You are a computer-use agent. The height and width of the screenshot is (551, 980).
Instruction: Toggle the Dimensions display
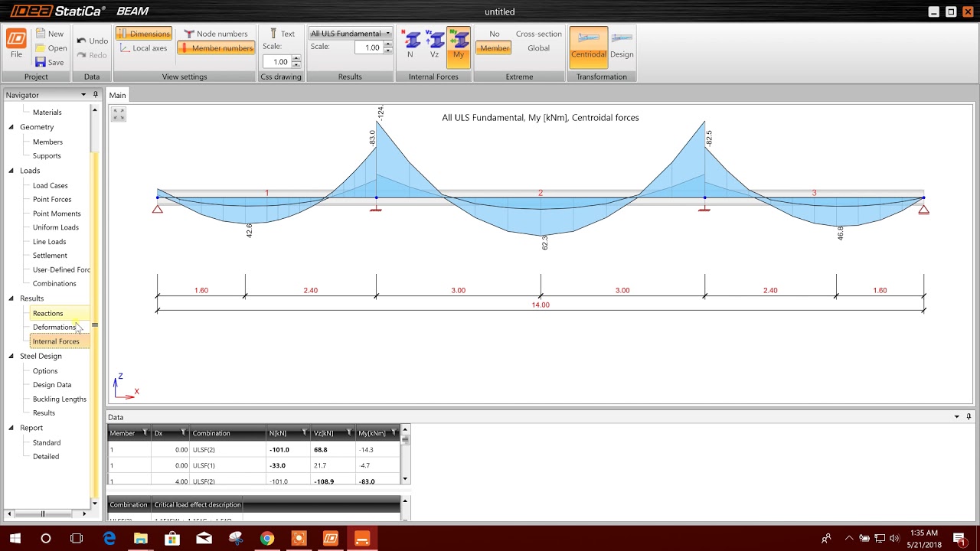(143, 33)
